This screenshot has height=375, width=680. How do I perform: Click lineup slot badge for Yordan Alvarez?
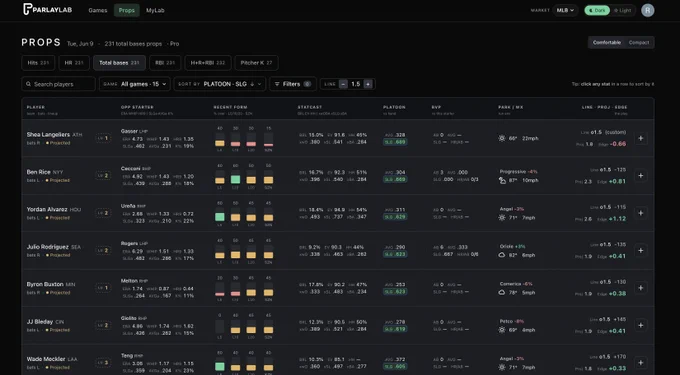[103, 213]
